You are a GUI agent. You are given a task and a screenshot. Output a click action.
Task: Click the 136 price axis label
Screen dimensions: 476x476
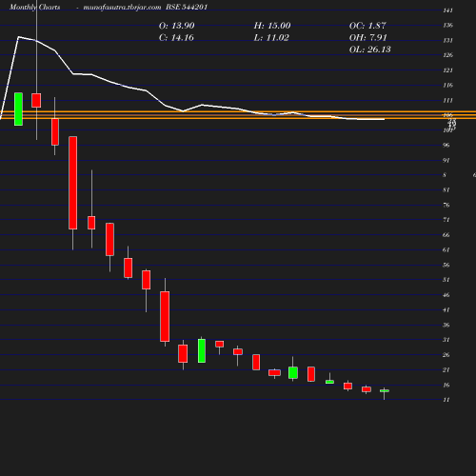(447, 26)
